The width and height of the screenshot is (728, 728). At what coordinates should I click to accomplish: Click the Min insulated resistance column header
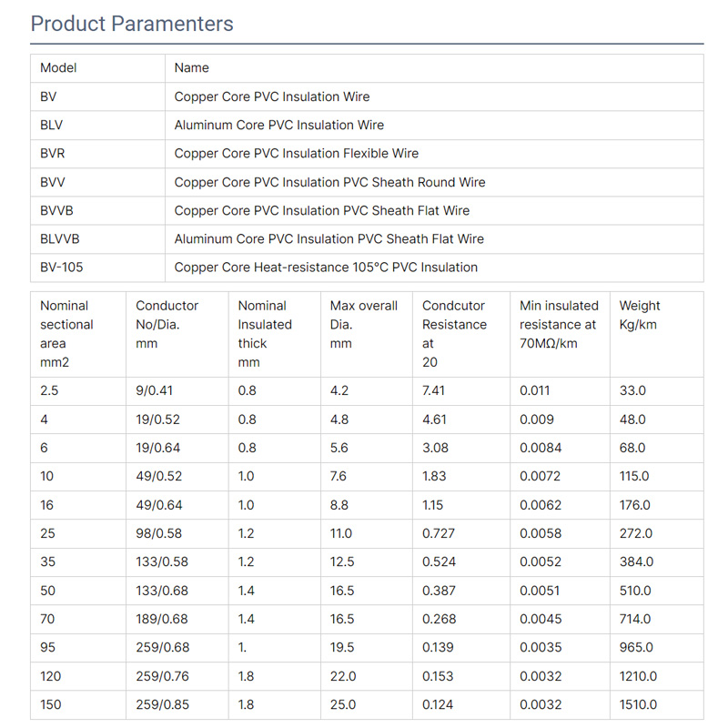[x=559, y=325]
